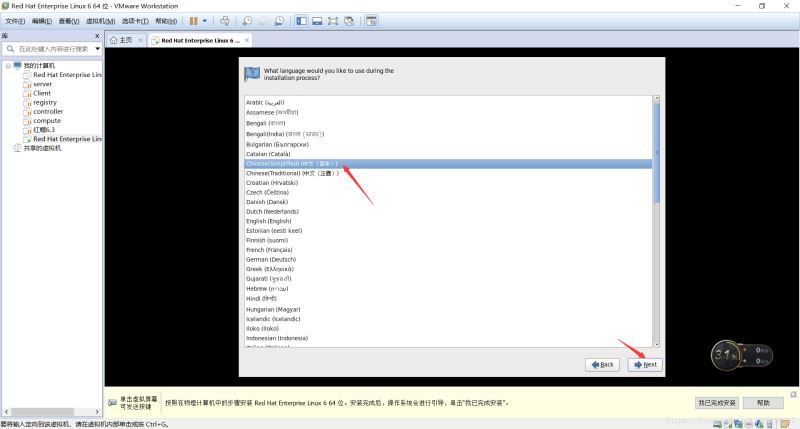Toggle the library sidebar view icon
This screenshot has width=800, height=429.
[x=302, y=20]
